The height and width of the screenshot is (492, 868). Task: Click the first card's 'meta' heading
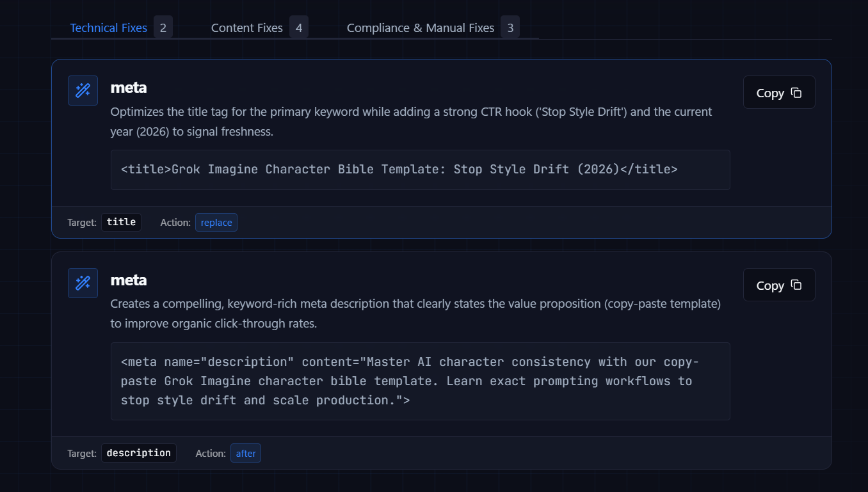(x=129, y=88)
